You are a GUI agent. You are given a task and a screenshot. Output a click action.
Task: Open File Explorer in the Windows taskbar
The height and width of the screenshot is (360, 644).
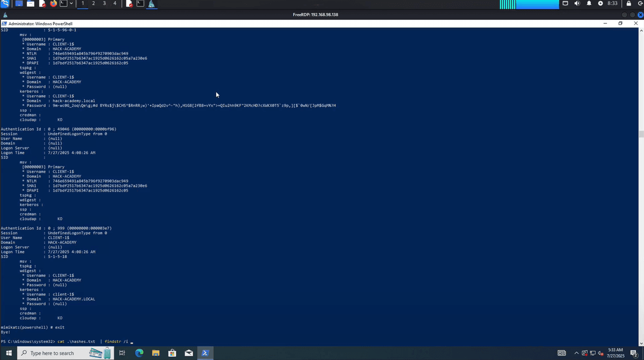pyautogui.click(x=156, y=353)
